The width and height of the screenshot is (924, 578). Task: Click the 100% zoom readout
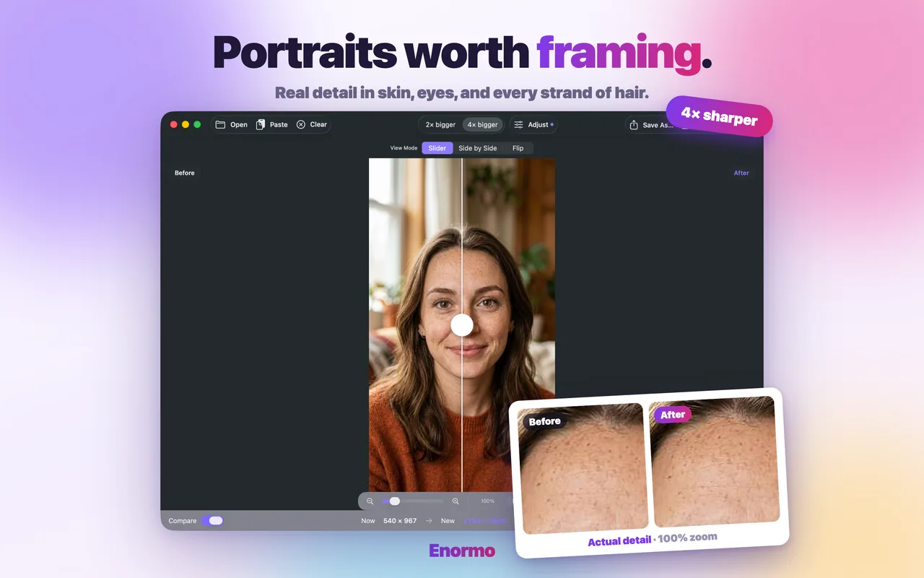click(x=488, y=501)
